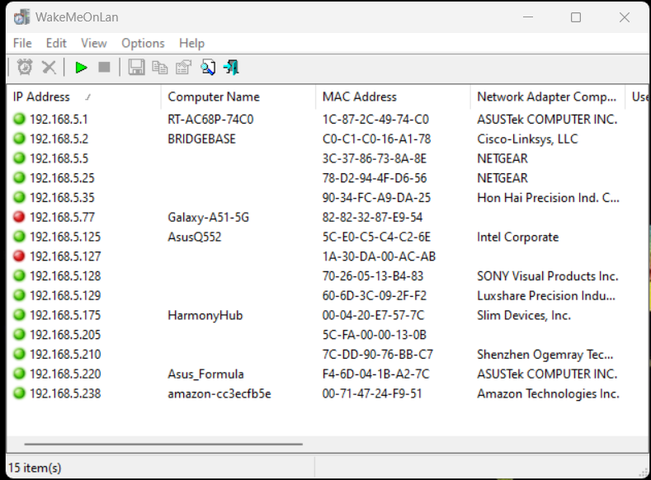The image size is (651, 480).
Task: Click the green status icon for 192.168.5.128
Action: (x=19, y=275)
